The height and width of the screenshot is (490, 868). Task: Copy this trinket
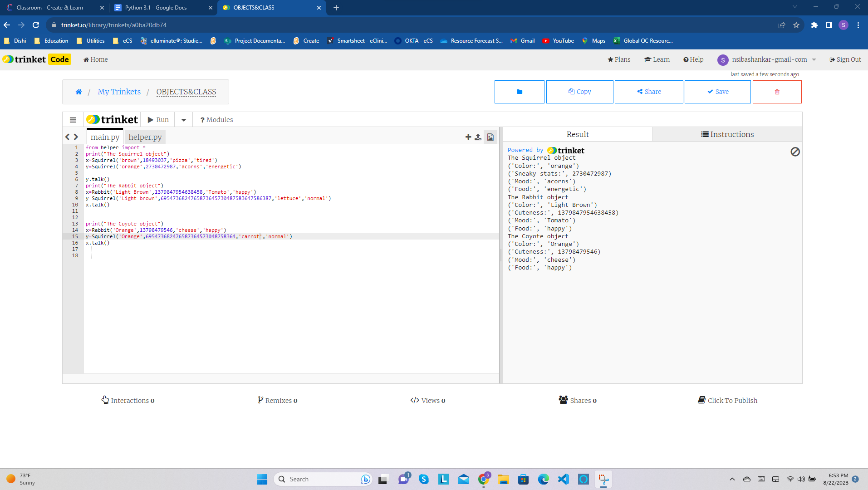580,92
